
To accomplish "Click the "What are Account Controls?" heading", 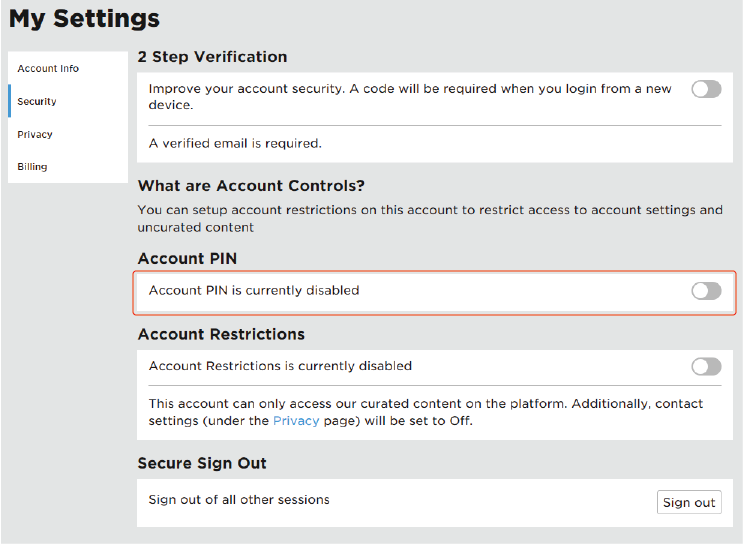I will tap(251, 186).
